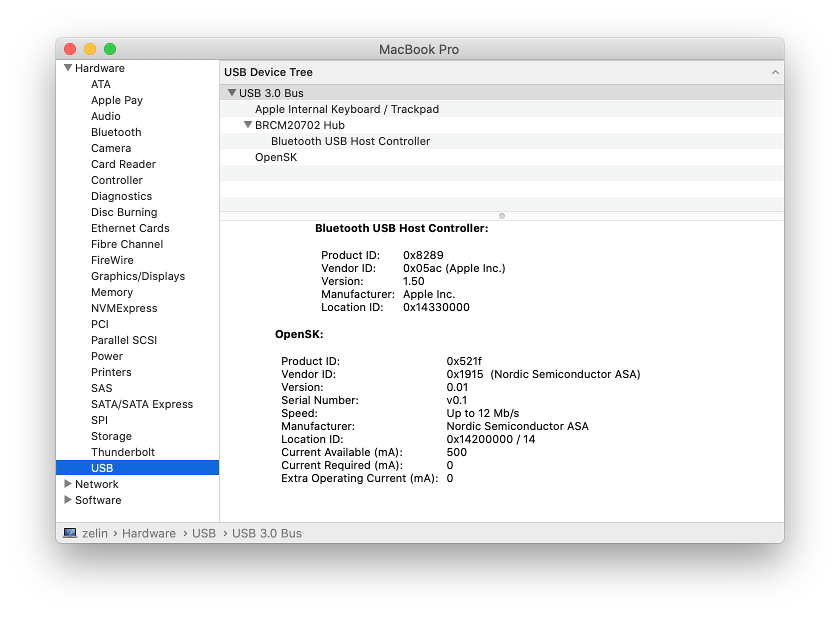Click the product ID value 0x521f

(464, 361)
